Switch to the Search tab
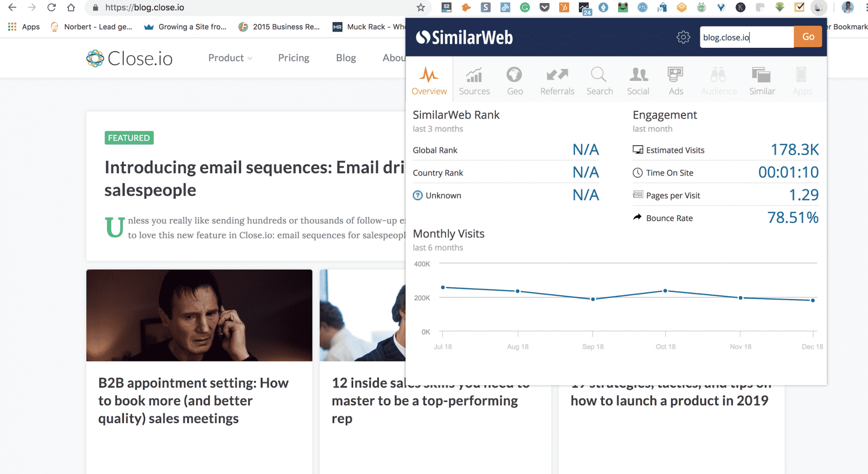 [599, 80]
